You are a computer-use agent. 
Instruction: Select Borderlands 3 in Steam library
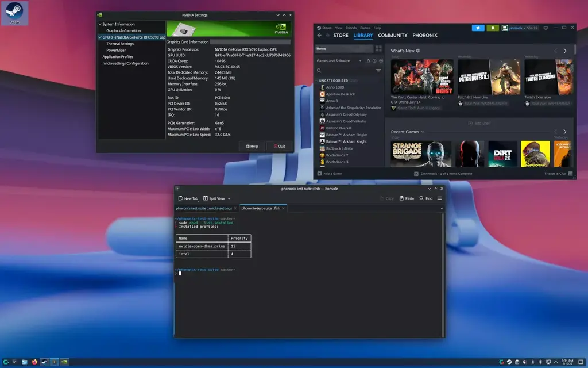[336, 162]
